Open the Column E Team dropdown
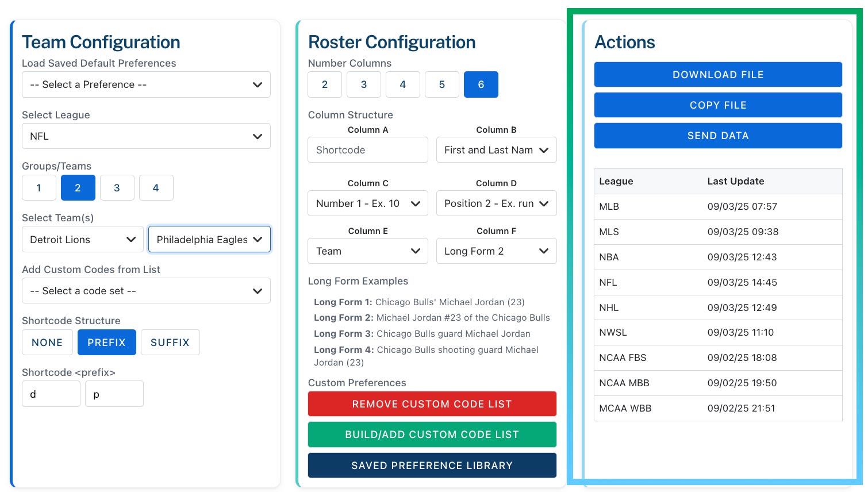Viewport: 868px width, 492px height. pyautogui.click(x=367, y=251)
